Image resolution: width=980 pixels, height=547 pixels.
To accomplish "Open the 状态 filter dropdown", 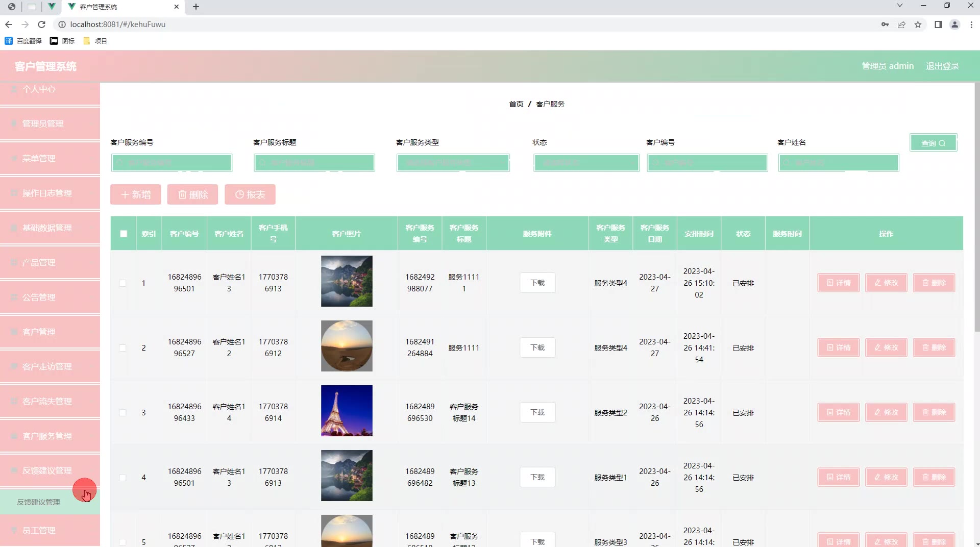I will pyautogui.click(x=586, y=163).
